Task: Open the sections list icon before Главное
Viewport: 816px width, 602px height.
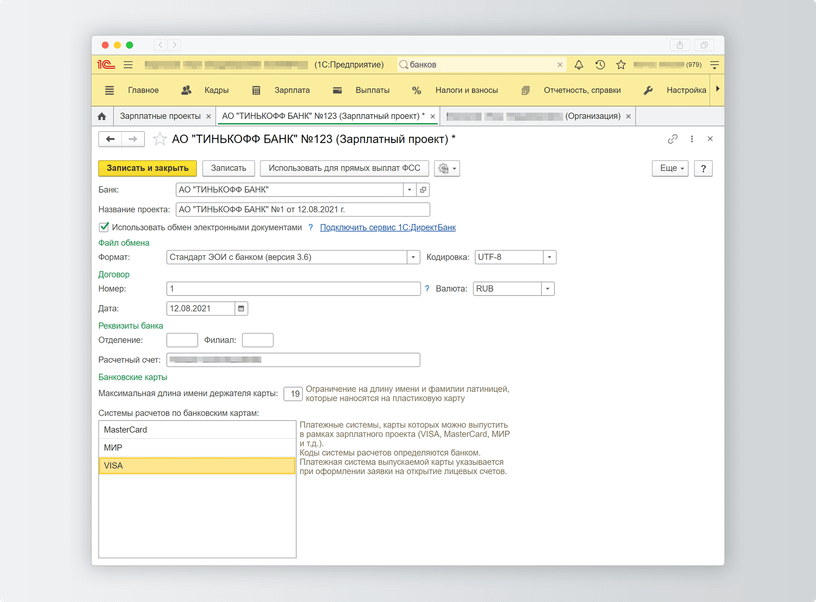Action: (109, 90)
